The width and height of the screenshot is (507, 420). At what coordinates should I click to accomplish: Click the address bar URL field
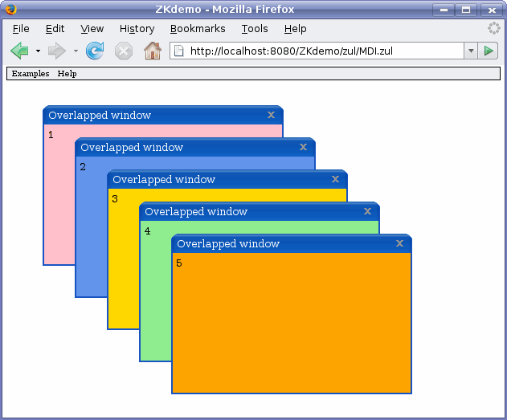point(321,51)
